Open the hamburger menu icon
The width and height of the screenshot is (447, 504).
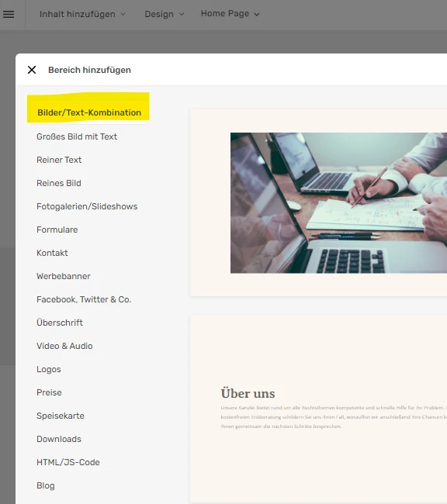(x=9, y=14)
